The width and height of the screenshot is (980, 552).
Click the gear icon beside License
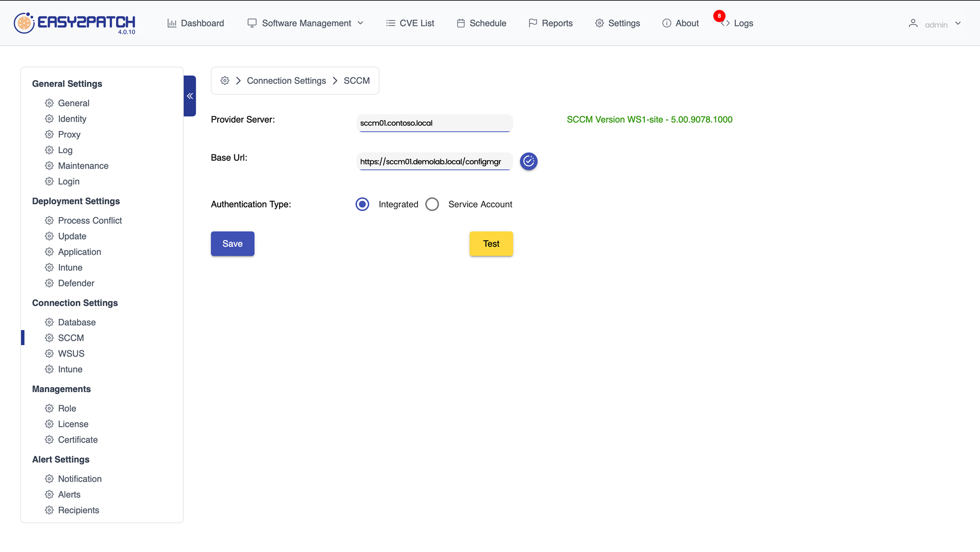49,424
